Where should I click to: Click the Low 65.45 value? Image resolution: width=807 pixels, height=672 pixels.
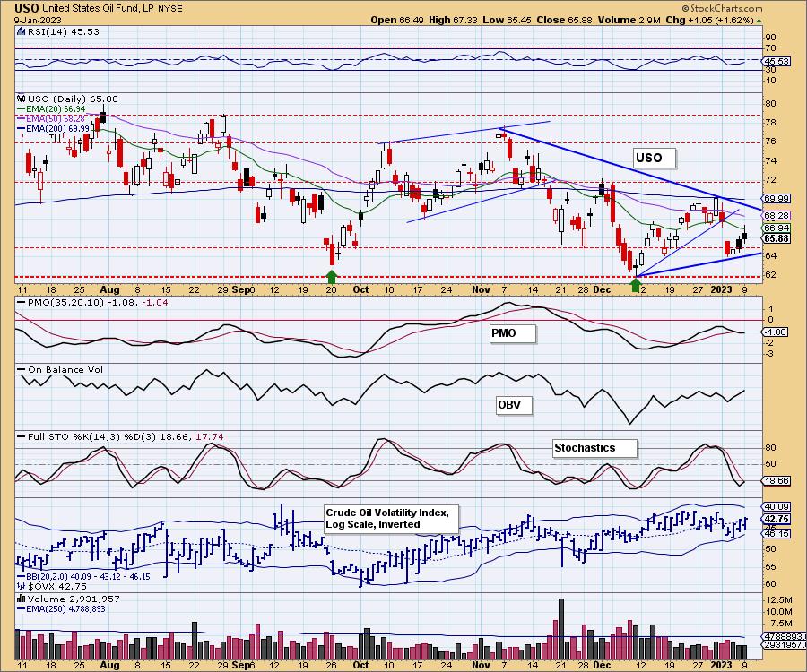pos(507,20)
